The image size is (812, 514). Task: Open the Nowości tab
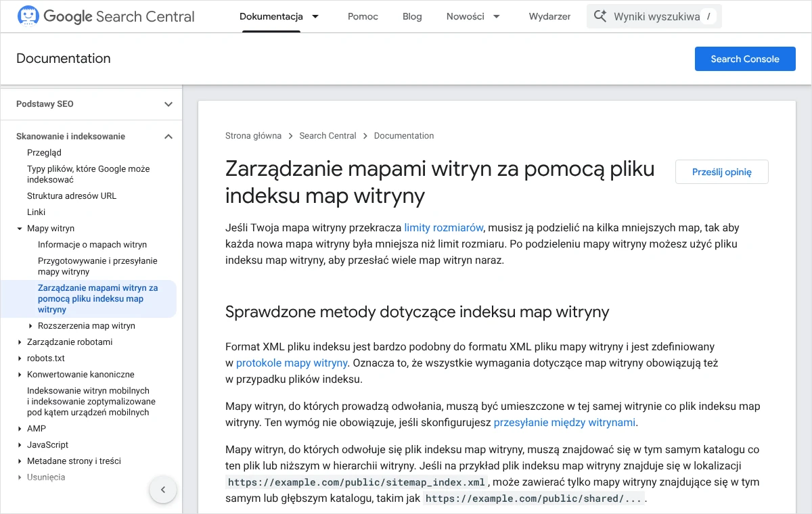(466, 16)
